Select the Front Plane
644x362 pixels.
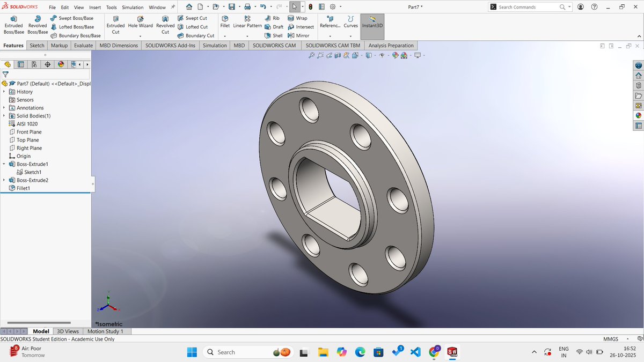(x=25, y=132)
